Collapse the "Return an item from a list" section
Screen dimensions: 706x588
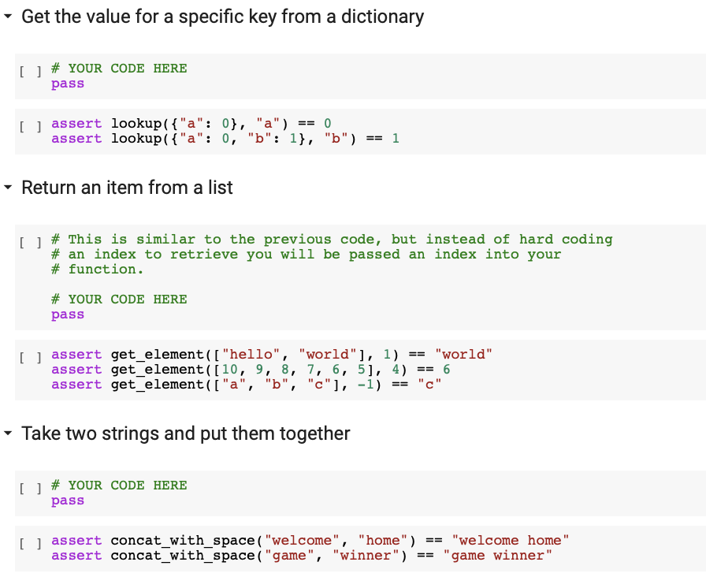point(8,188)
